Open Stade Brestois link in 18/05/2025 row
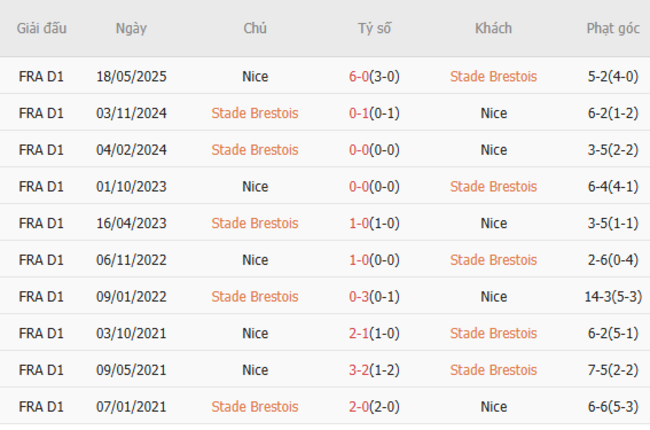This screenshot has height=430, width=650. tap(493, 76)
